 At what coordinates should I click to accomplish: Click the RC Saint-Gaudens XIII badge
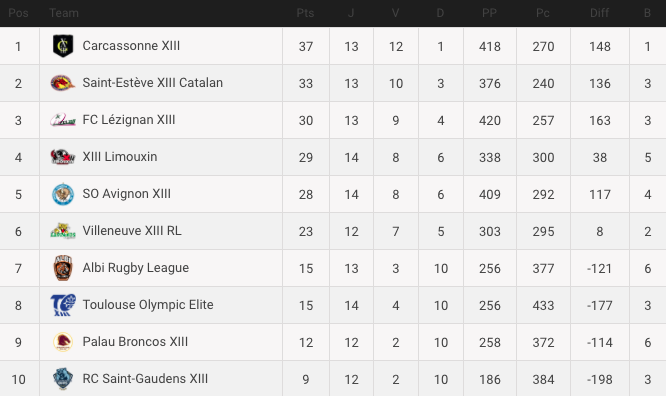(63, 379)
